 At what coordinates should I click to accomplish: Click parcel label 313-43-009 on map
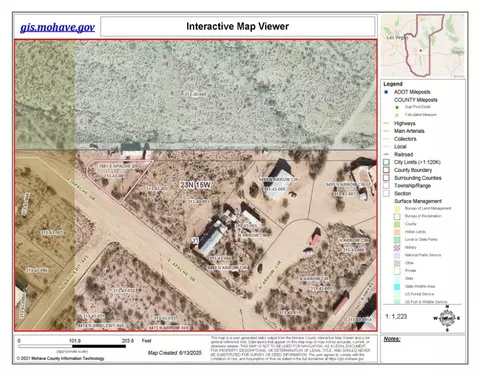321,288
